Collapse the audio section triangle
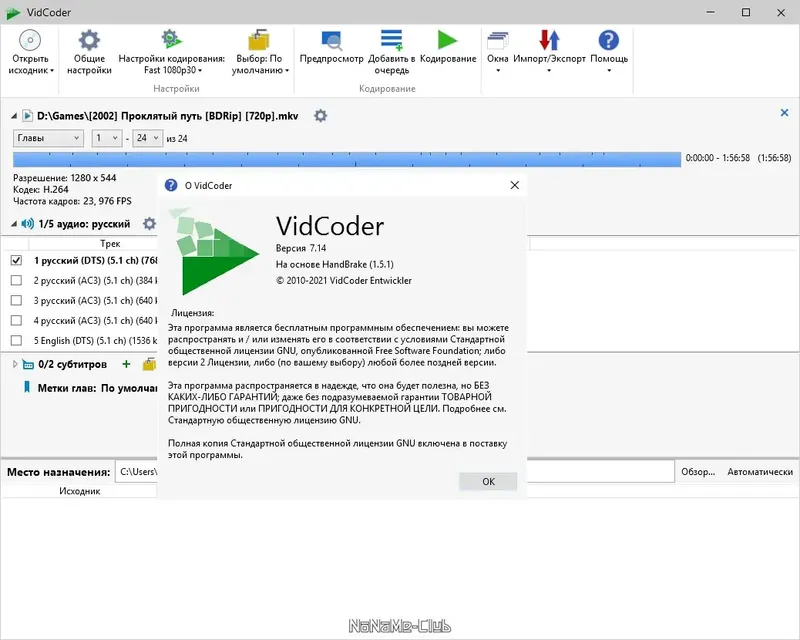This screenshot has width=800, height=640. click(14, 224)
